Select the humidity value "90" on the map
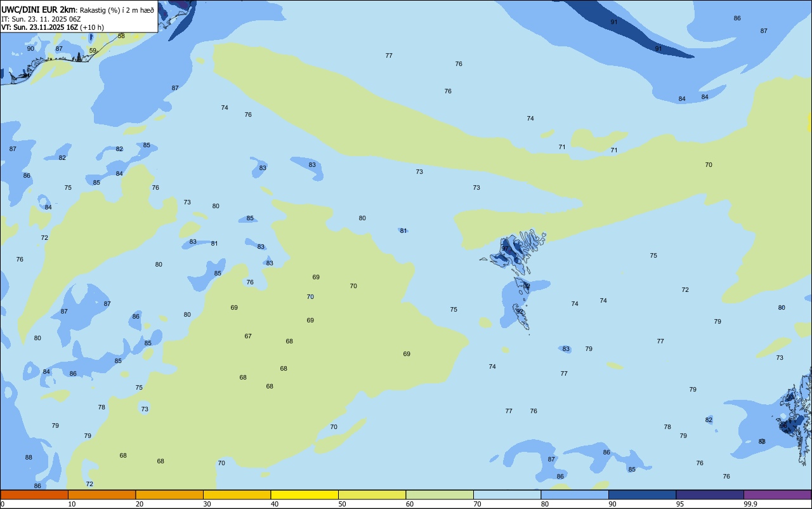Viewport: 812px width, 509px height. (x=30, y=49)
